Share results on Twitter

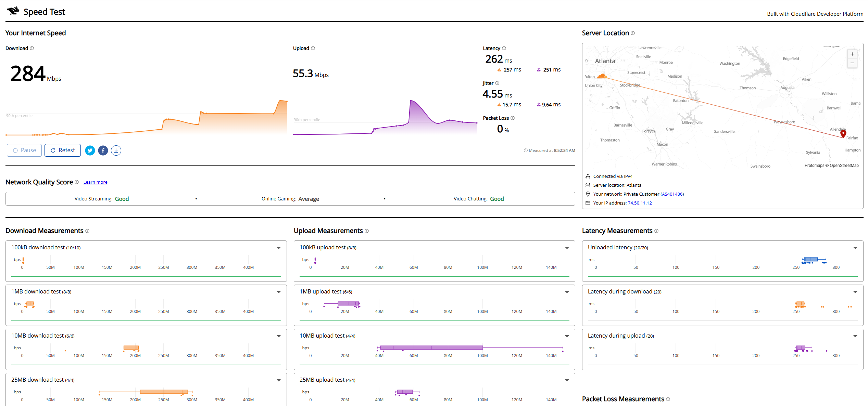(90, 150)
